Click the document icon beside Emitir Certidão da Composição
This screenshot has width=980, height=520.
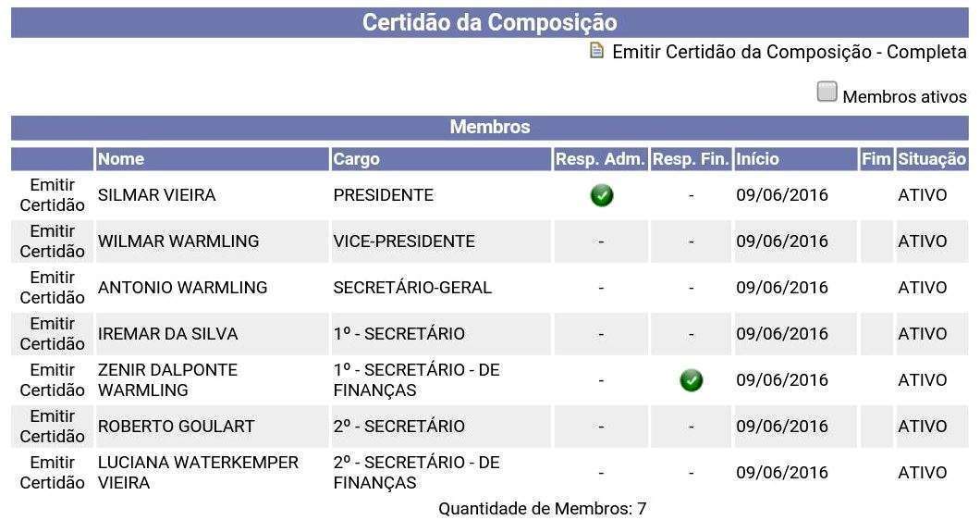tap(597, 50)
